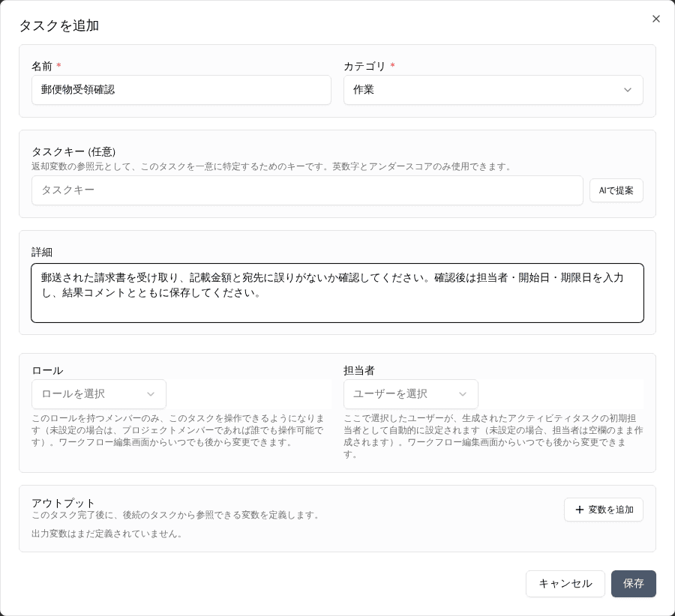Click the 変数を追加 button
Screen dimensions: 675x616
[x=604, y=510]
